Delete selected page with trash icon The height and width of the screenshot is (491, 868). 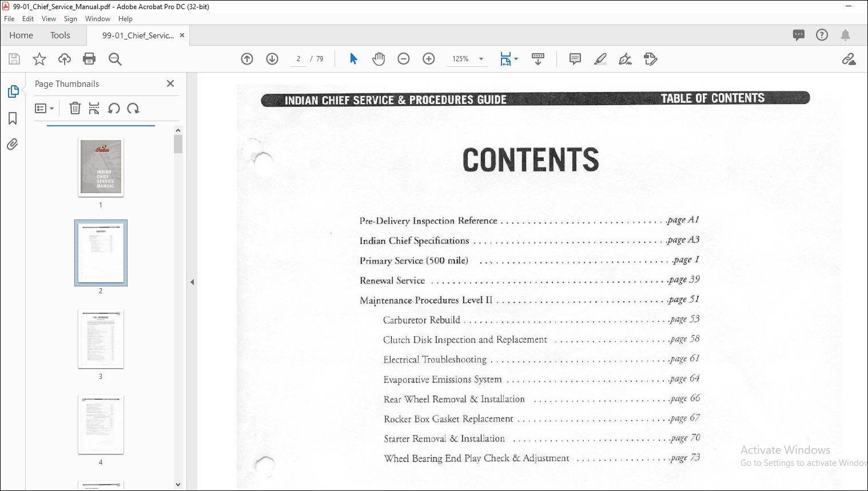[x=75, y=108]
